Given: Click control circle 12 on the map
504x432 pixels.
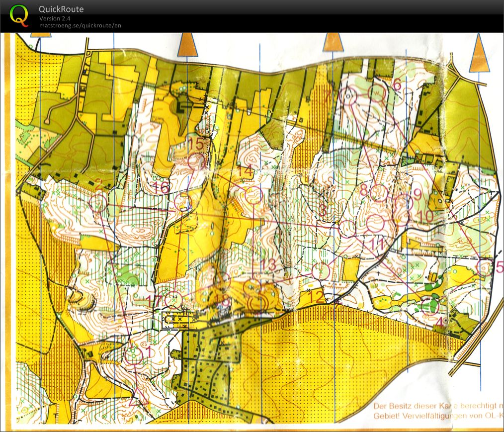Looking at the screenshot, I should pos(321,270).
